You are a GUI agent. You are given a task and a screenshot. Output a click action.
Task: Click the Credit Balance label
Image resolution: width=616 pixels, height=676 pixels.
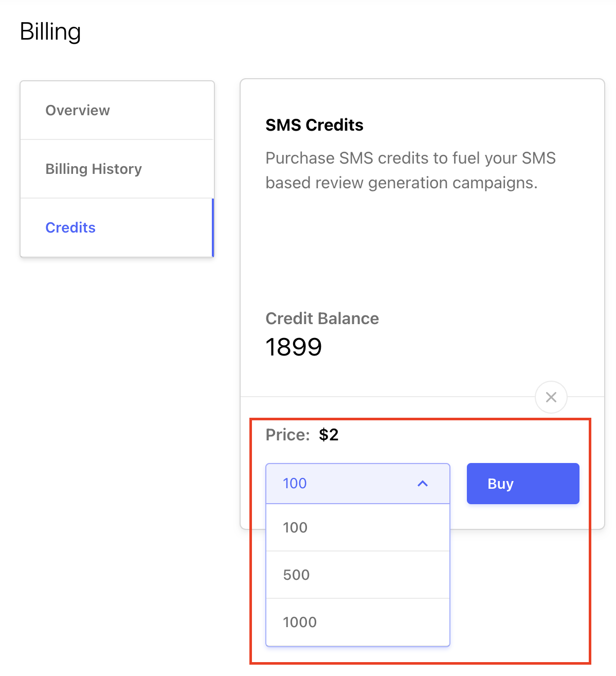tap(322, 318)
